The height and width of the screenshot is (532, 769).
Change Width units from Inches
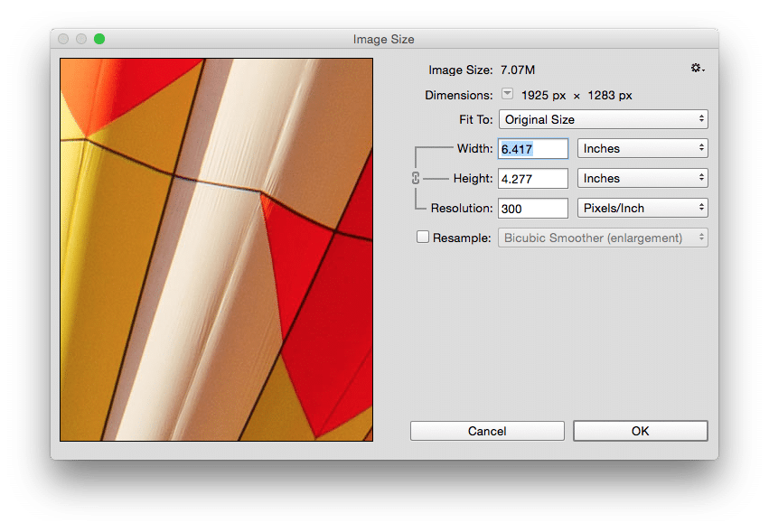pyautogui.click(x=642, y=148)
